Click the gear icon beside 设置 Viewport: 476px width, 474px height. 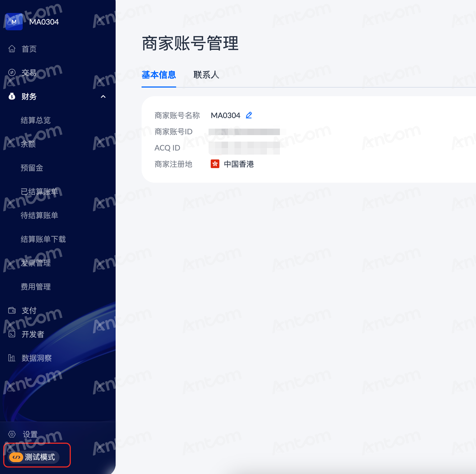tap(12, 434)
